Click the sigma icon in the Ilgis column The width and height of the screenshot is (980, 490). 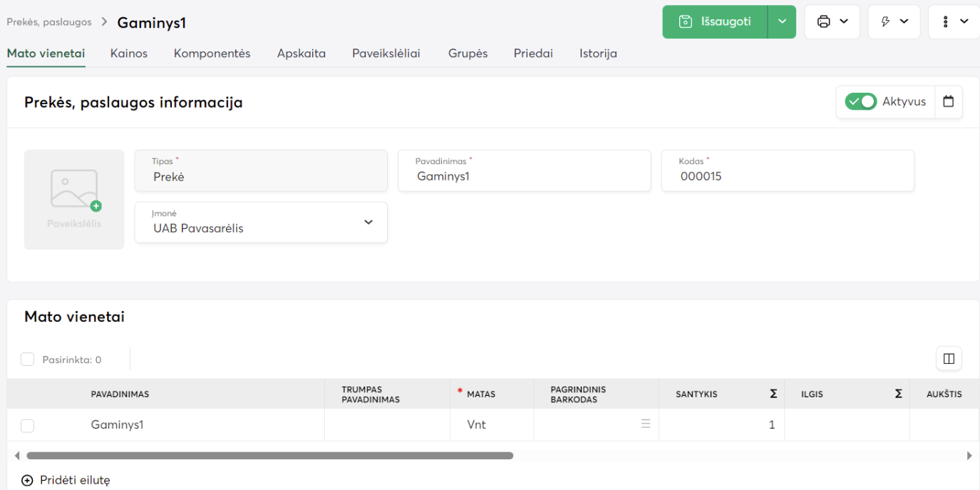point(898,394)
